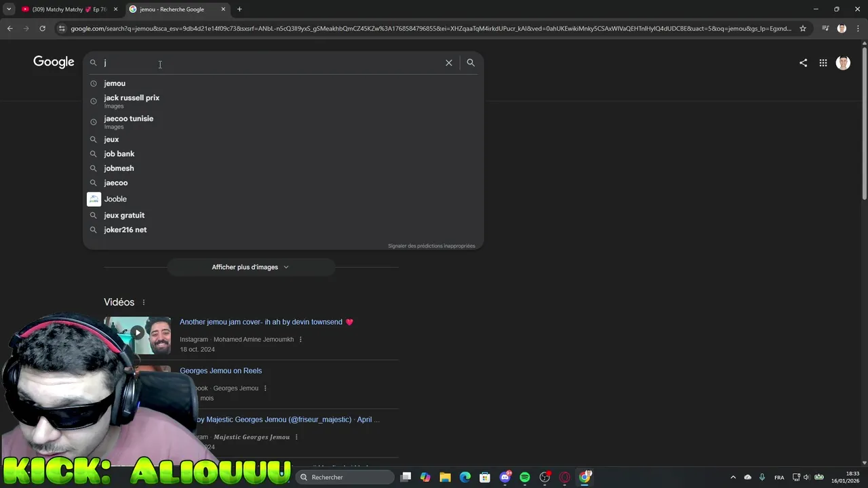Open the Chrome profile avatar in toolbar
Viewport: 868px width, 488px height.
(x=842, y=28)
